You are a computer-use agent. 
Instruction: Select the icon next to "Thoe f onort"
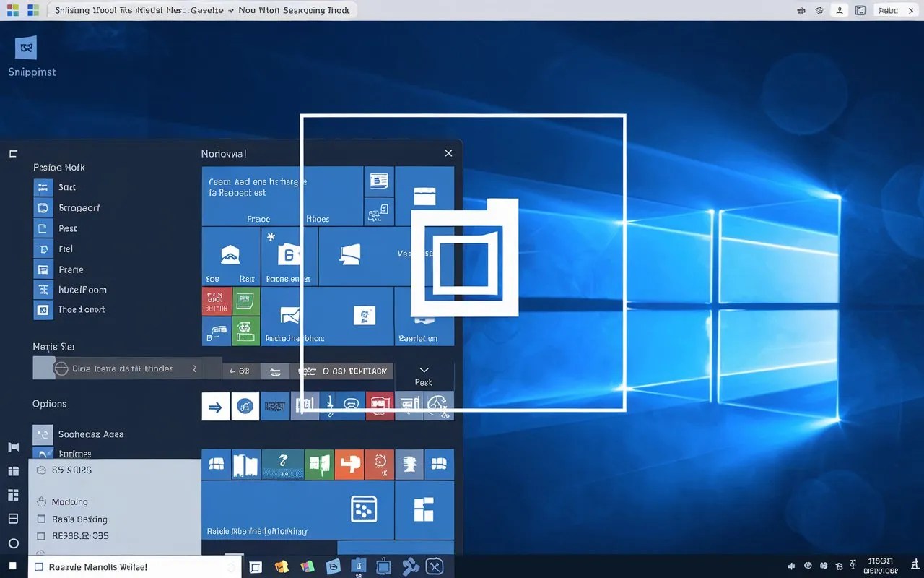point(43,310)
